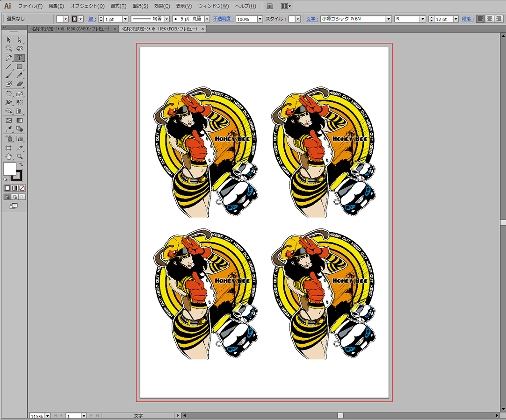Pick the Shape Builder tool
Screen dimensions: 506x420
pyautogui.click(x=9, y=111)
